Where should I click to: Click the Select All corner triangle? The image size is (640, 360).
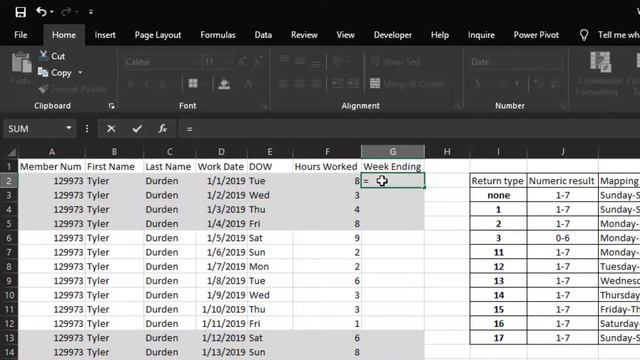pos(11,152)
